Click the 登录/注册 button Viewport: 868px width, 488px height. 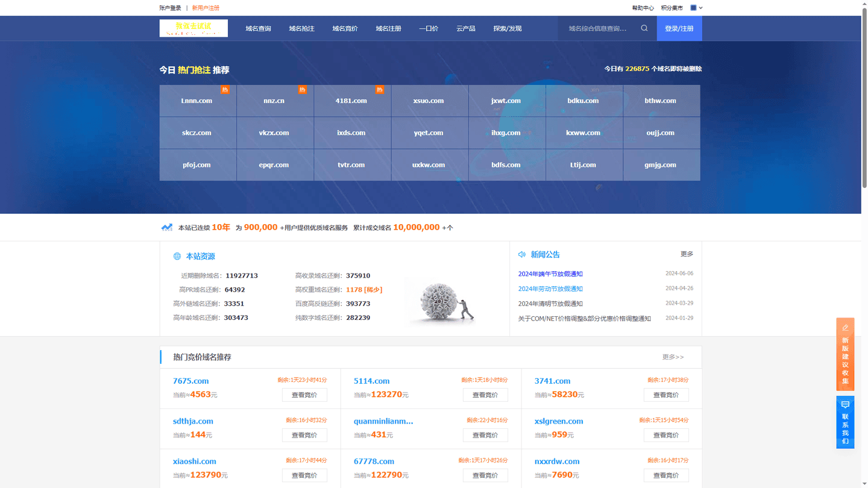tap(679, 28)
